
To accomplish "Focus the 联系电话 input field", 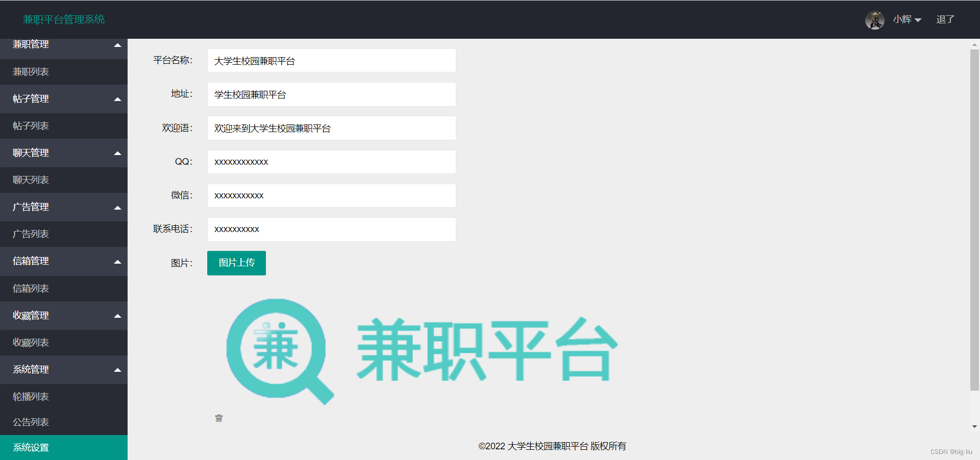I will click(332, 229).
